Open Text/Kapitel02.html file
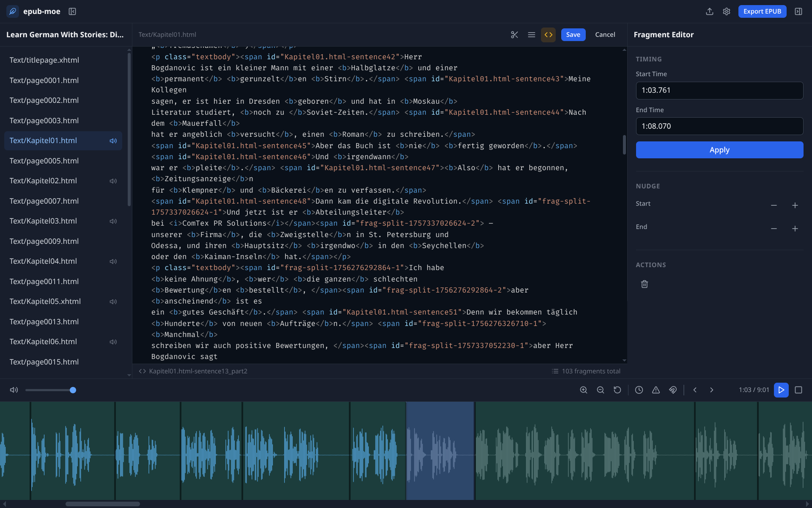Viewport: 812px width, 508px height. [x=63, y=181]
